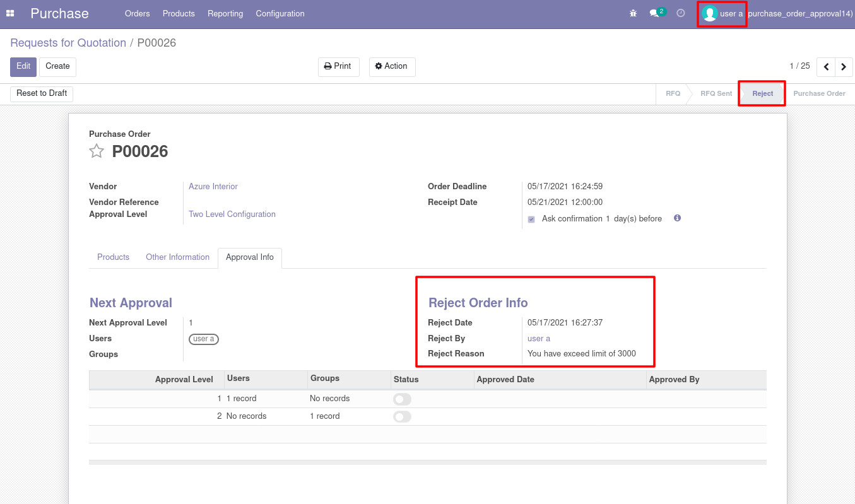Click Reset to Draft button

pos(42,93)
